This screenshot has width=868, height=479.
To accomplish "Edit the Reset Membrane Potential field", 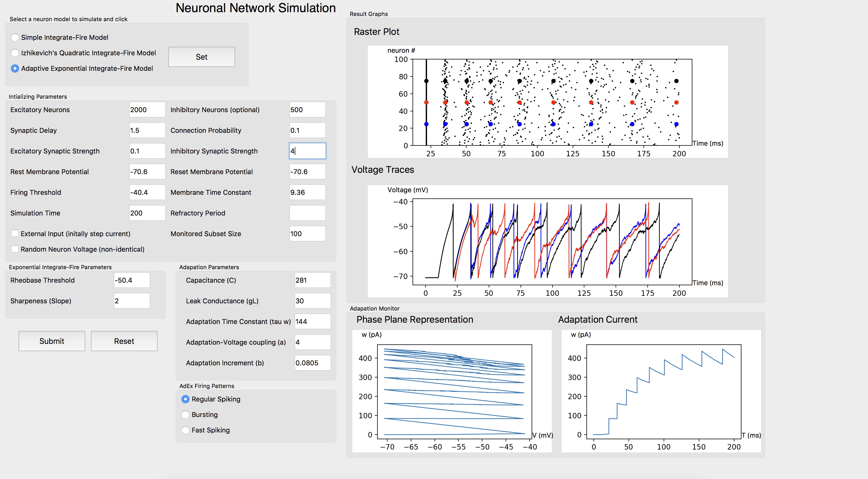I will [x=307, y=172].
